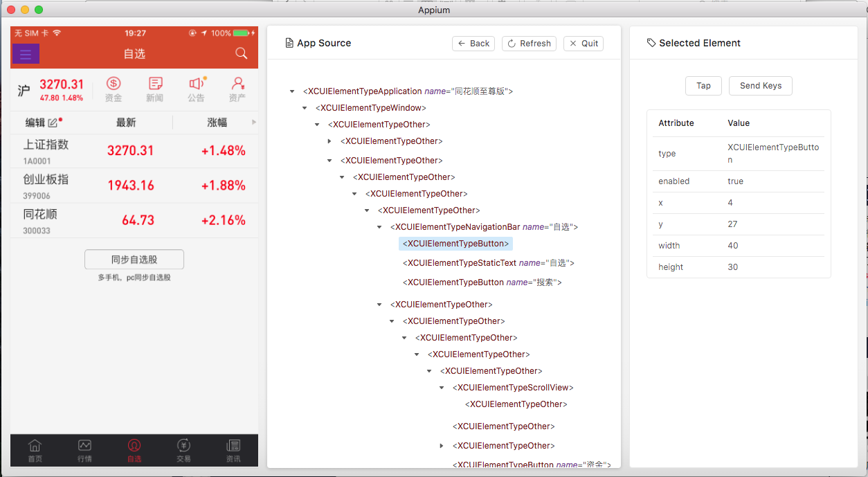
Task: Tap the purple hamburger menu icon
Action: coord(26,53)
